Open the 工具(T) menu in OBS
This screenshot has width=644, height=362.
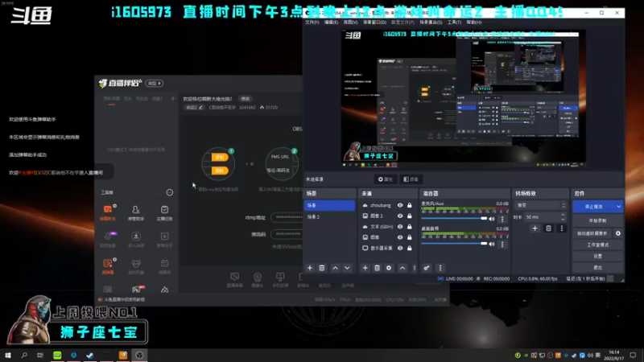pyautogui.click(x=454, y=23)
